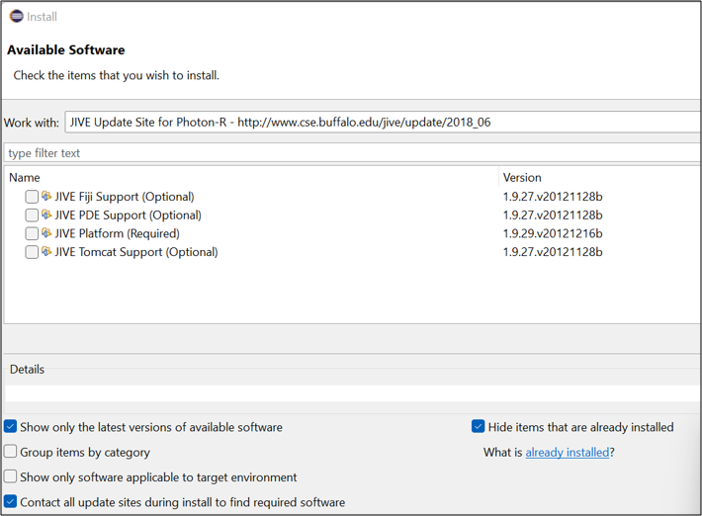The height and width of the screenshot is (516, 702).
Task: Check the JIVE PDE Support checkbox
Action: pos(32,215)
